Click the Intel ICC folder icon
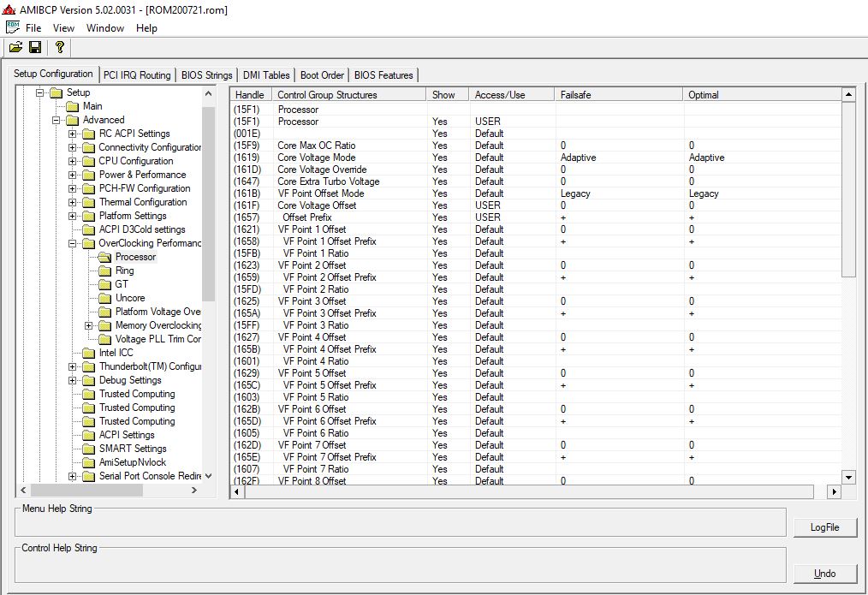The image size is (868, 595). click(88, 353)
